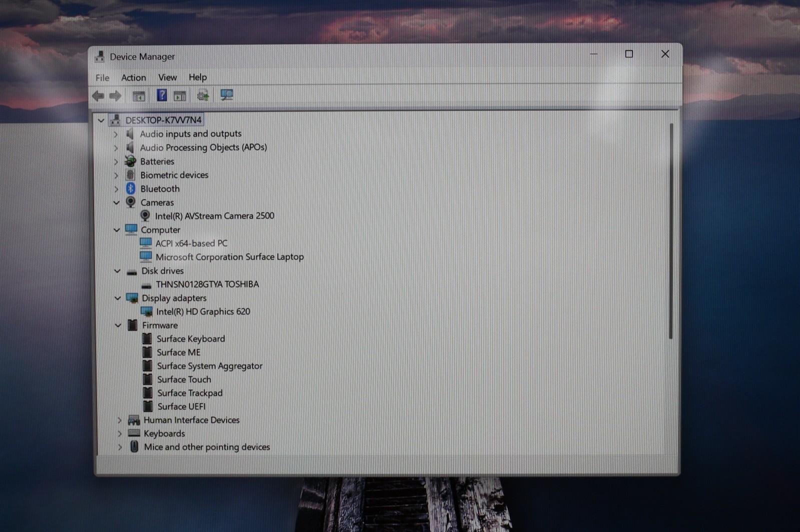Select the Intel(R) AVStream Camera 2500 device
Screen dimensions: 800x532
(214, 216)
